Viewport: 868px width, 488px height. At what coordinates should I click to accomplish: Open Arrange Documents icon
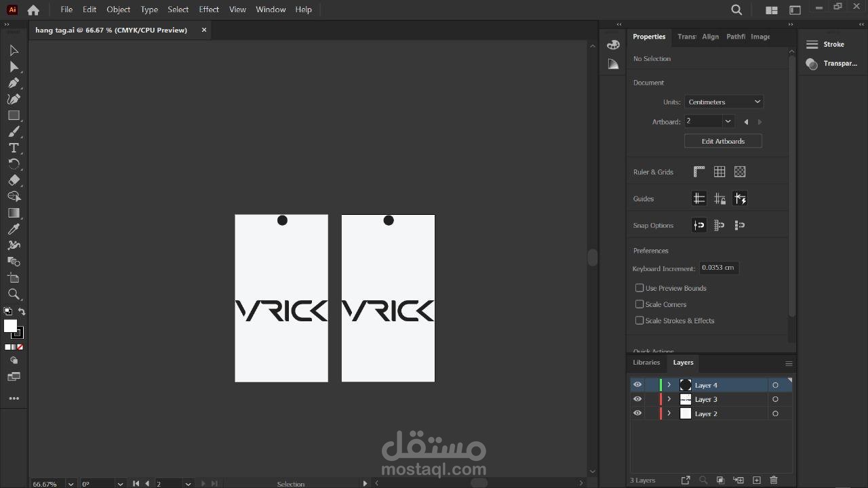771,10
